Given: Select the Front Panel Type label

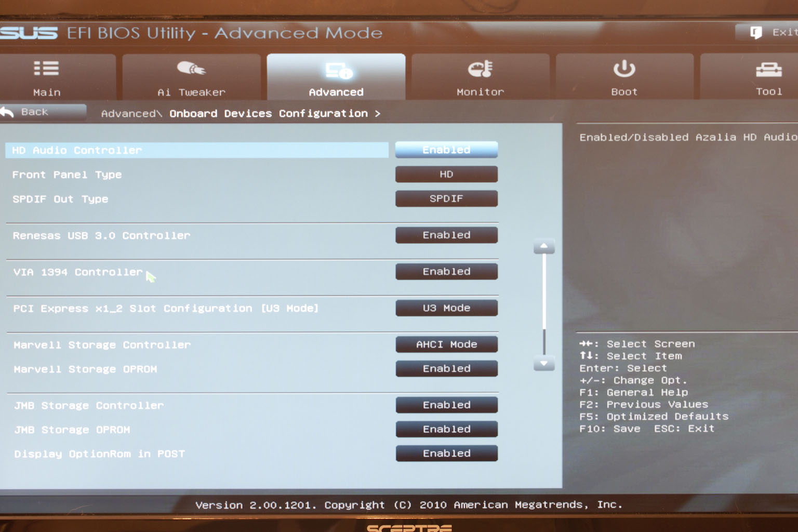Looking at the screenshot, I should click(x=67, y=175).
